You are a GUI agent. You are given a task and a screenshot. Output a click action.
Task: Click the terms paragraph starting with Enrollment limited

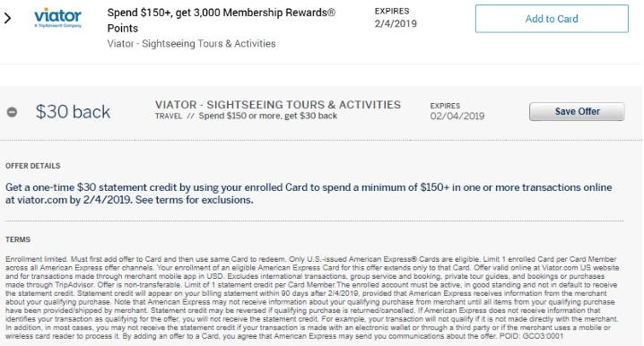click(x=312, y=298)
